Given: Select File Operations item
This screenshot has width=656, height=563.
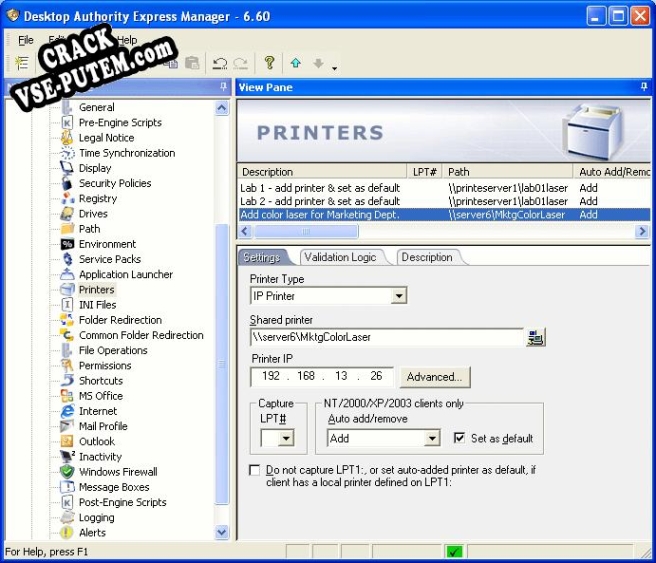Looking at the screenshot, I should tap(113, 351).
